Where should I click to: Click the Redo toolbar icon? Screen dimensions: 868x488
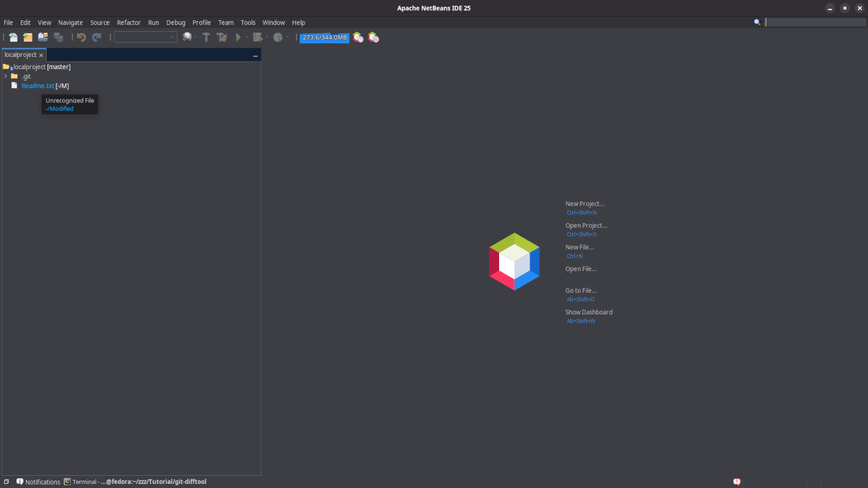point(97,37)
